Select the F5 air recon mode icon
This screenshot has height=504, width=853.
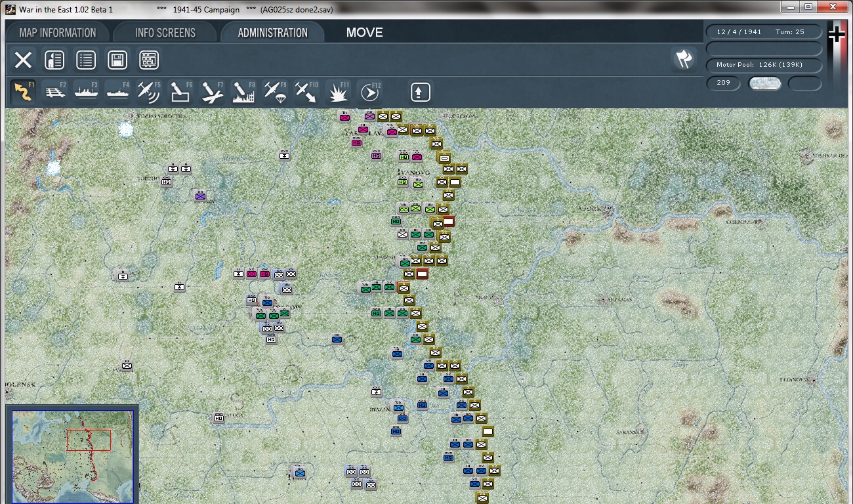pos(150,92)
